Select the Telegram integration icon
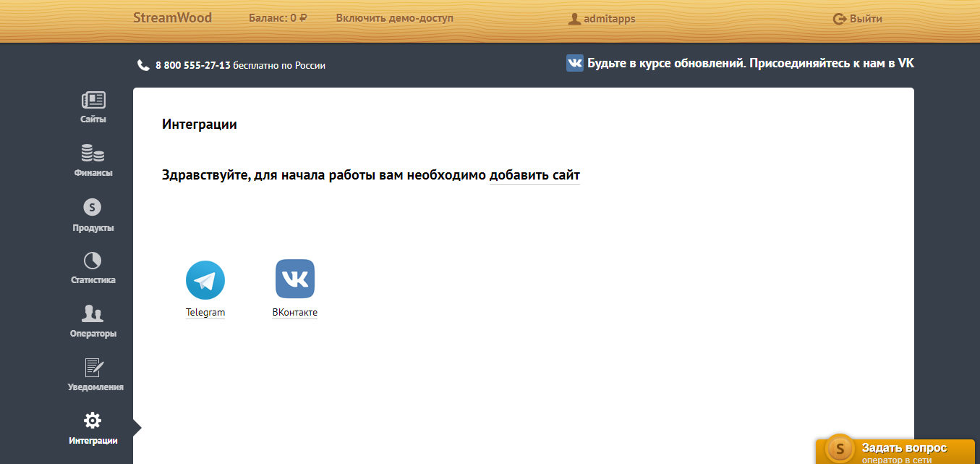Image resolution: width=980 pixels, height=464 pixels. 205,280
